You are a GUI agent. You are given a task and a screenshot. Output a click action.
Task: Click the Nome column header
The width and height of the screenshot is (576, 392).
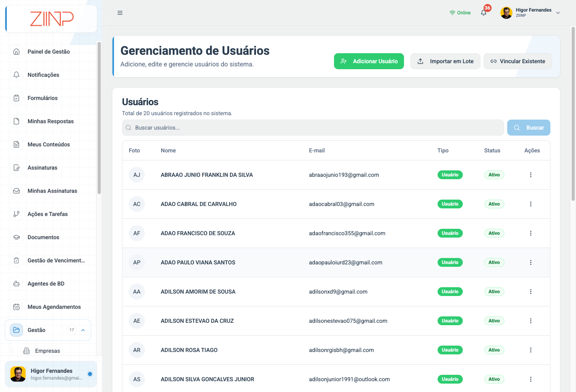168,150
